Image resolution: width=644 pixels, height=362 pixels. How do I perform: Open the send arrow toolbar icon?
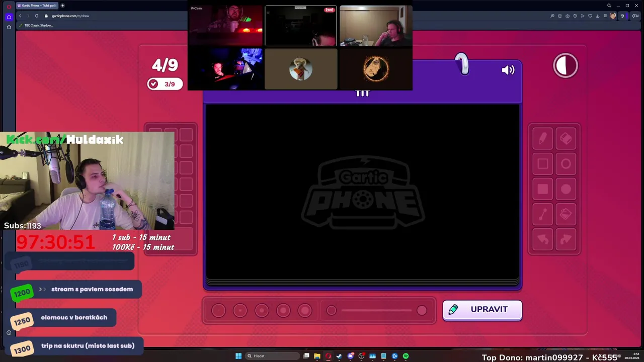pyautogui.click(x=583, y=16)
